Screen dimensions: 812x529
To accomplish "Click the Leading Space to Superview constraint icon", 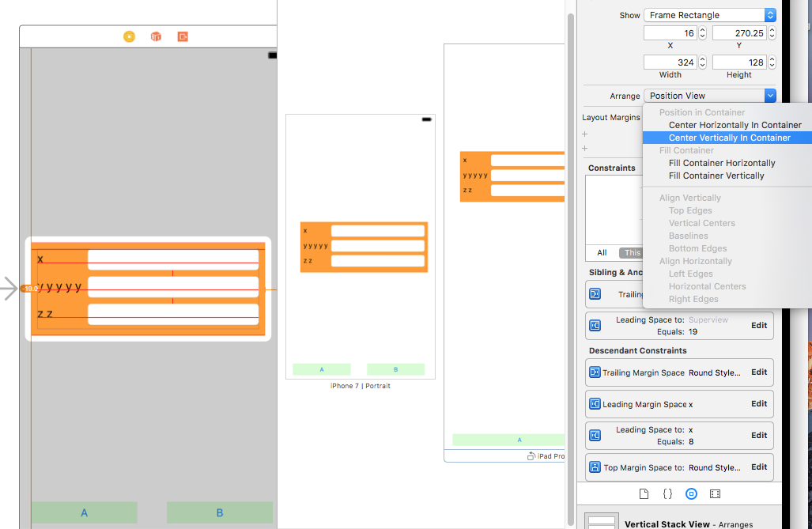I will 595,325.
